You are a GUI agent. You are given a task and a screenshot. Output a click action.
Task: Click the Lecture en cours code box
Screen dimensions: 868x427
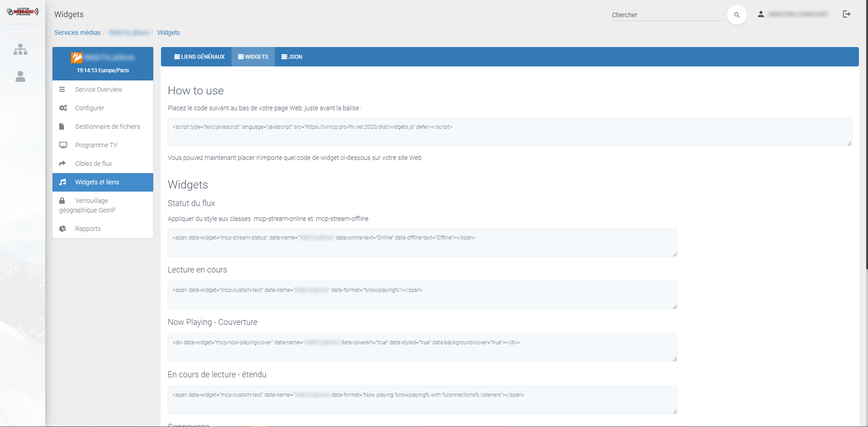[422, 295]
